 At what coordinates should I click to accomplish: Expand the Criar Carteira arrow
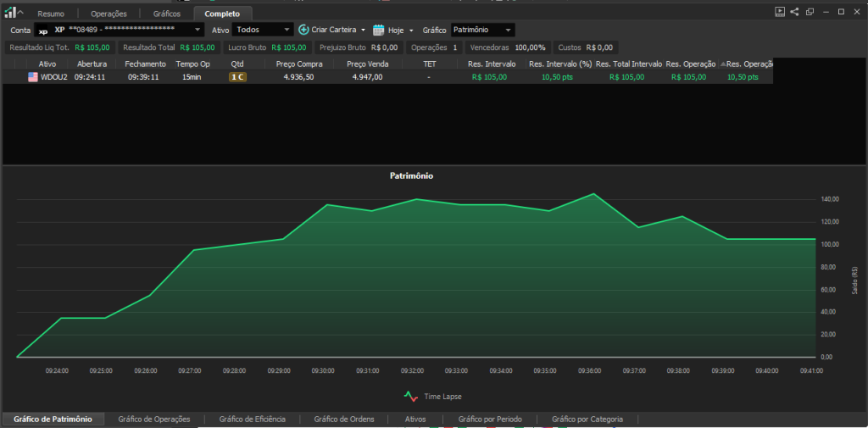(x=363, y=31)
